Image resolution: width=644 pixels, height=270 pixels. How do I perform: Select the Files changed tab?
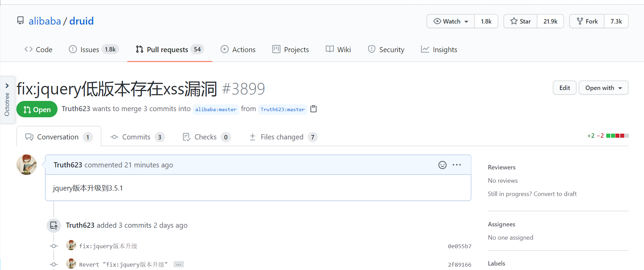[283, 137]
